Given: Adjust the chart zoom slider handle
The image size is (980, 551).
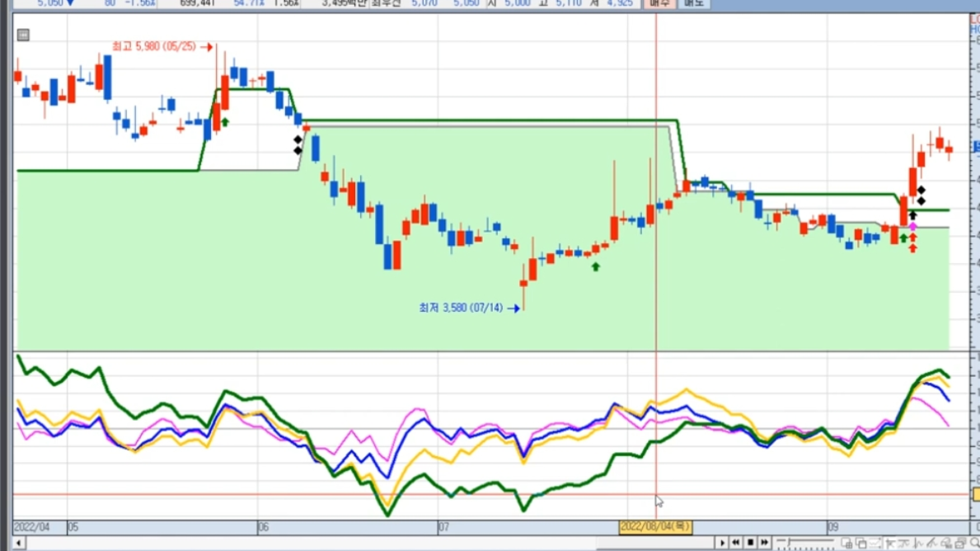Looking at the screenshot, I should [x=787, y=543].
